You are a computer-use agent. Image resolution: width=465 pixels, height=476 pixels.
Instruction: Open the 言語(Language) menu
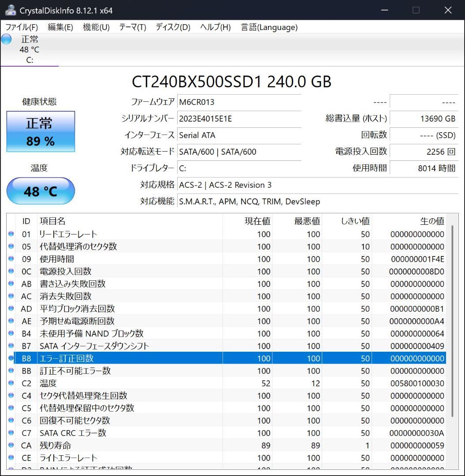[269, 27]
